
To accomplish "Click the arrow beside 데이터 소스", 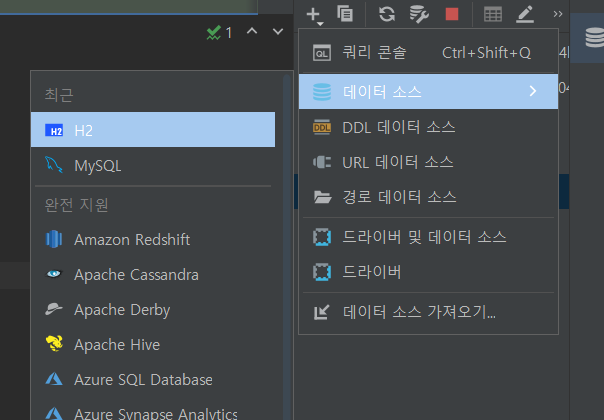I will pyautogui.click(x=533, y=91).
